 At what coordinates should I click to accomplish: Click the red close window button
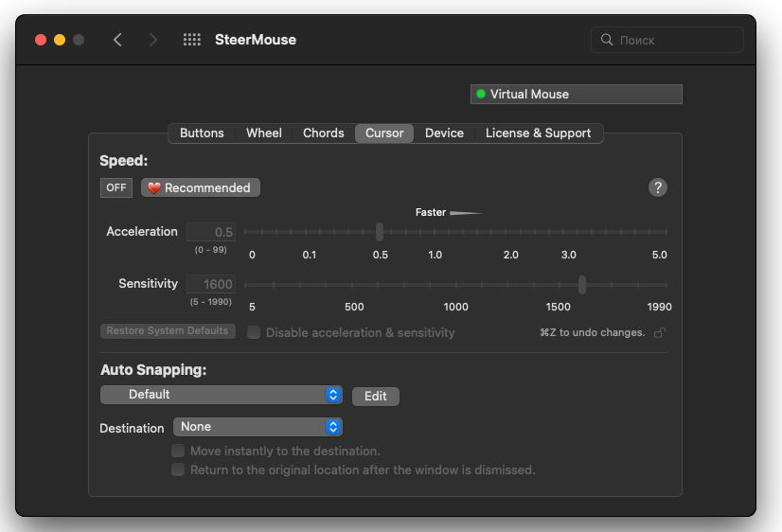click(x=41, y=40)
